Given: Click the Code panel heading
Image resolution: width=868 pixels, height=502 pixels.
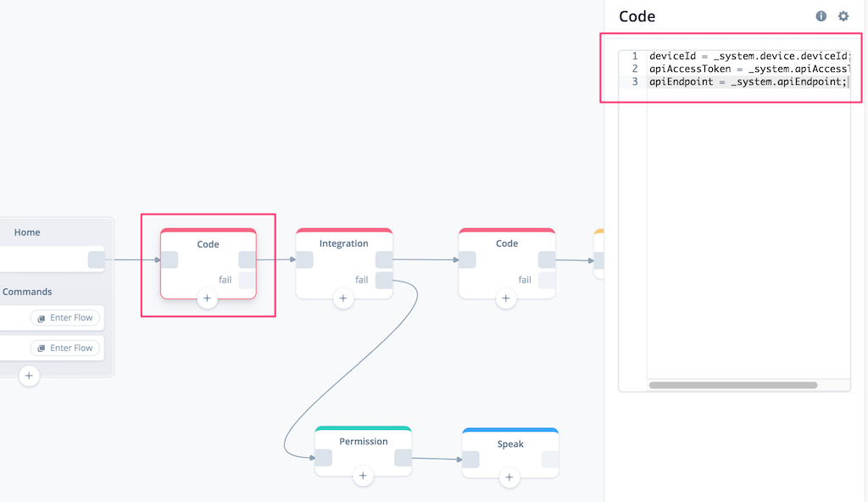Looking at the screenshot, I should click(x=637, y=16).
